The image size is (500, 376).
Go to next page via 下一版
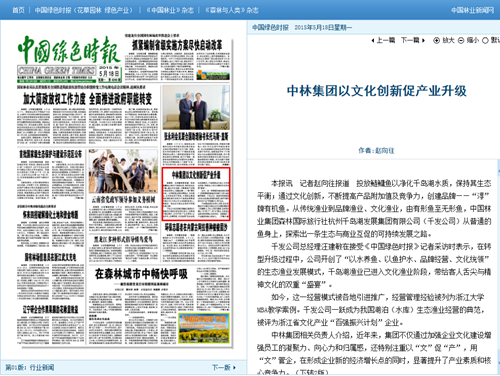[x=222, y=367]
